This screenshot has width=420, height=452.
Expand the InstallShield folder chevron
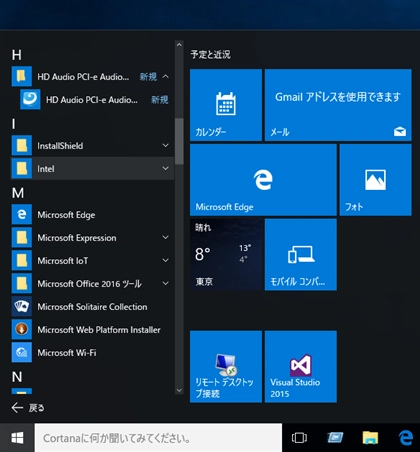165,145
